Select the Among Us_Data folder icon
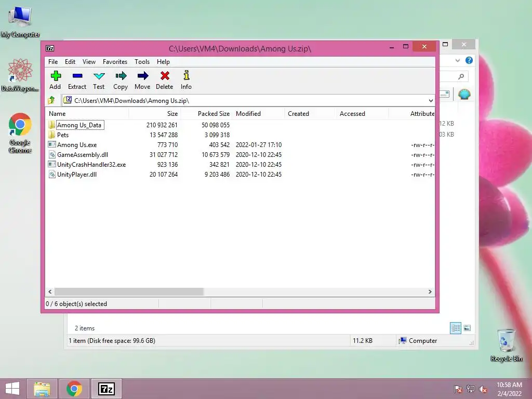Screen dimensions: 532x399 tap(51, 125)
